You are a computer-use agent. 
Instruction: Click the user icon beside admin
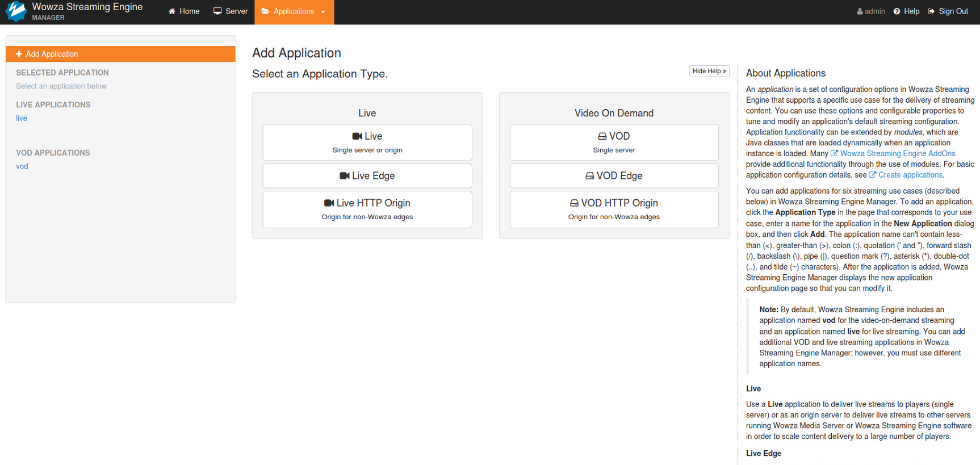coord(860,11)
